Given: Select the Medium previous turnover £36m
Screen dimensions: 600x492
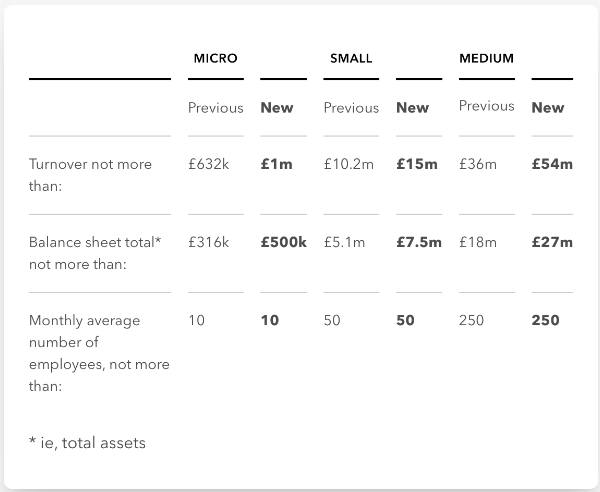Looking at the screenshot, I should pyautogui.click(x=478, y=164).
